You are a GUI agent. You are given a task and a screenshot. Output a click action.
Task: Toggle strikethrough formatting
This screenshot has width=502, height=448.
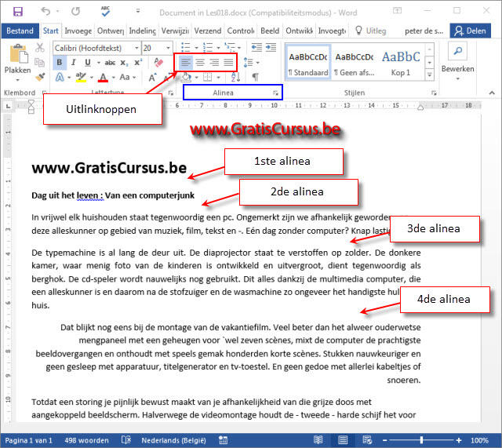(110, 63)
